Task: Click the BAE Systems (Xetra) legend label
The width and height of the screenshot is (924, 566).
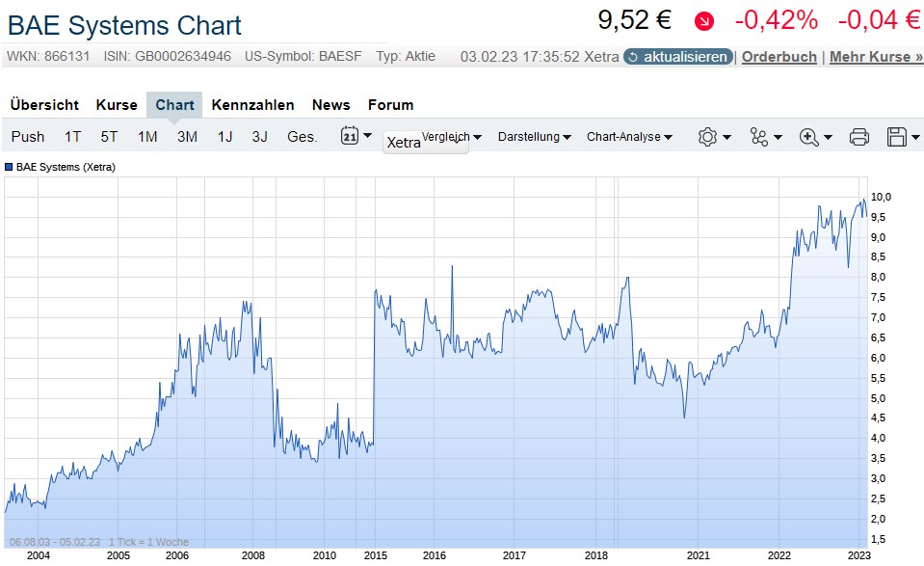Action: tap(66, 167)
